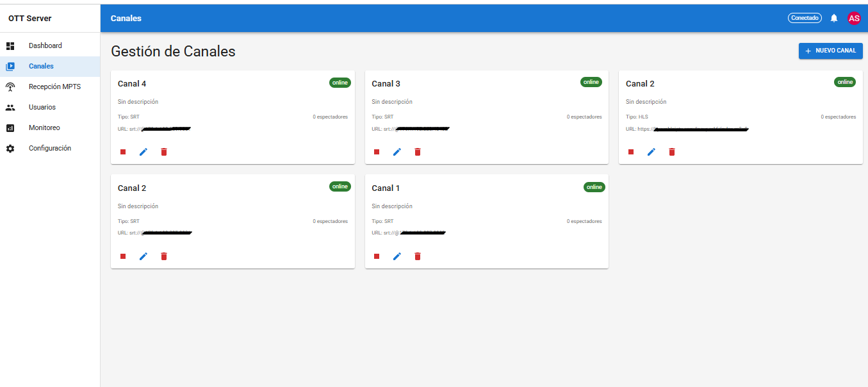Edit Canal 3 with the pencil icon
The height and width of the screenshot is (387, 868).
pyautogui.click(x=397, y=152)
